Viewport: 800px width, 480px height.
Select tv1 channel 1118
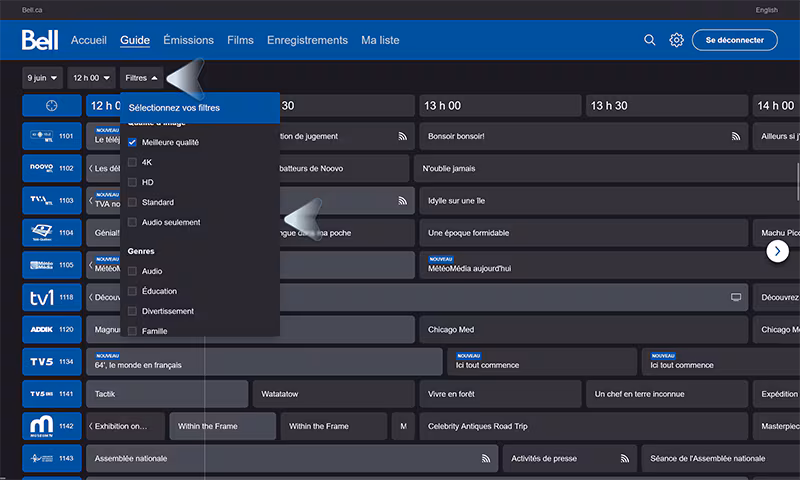click(52, 297)
